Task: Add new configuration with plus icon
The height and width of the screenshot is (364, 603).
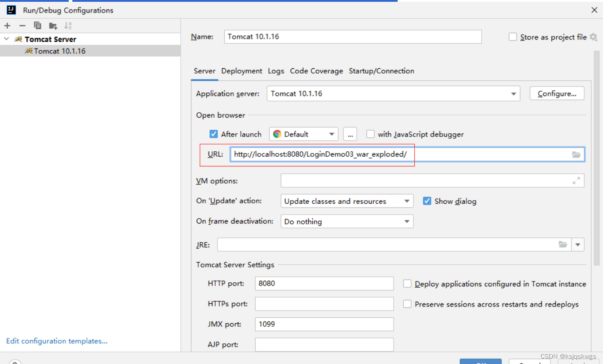Action: tap(7, 26)
